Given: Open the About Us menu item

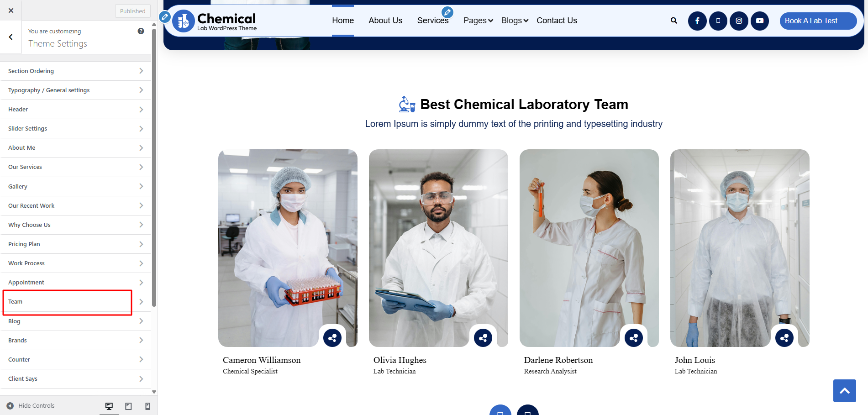Looking at the screenshot, I should tap(385, 21).
